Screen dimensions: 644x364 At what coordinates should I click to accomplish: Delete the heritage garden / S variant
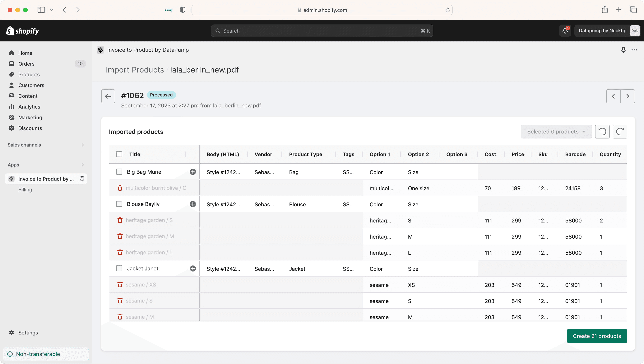point(120,220)
